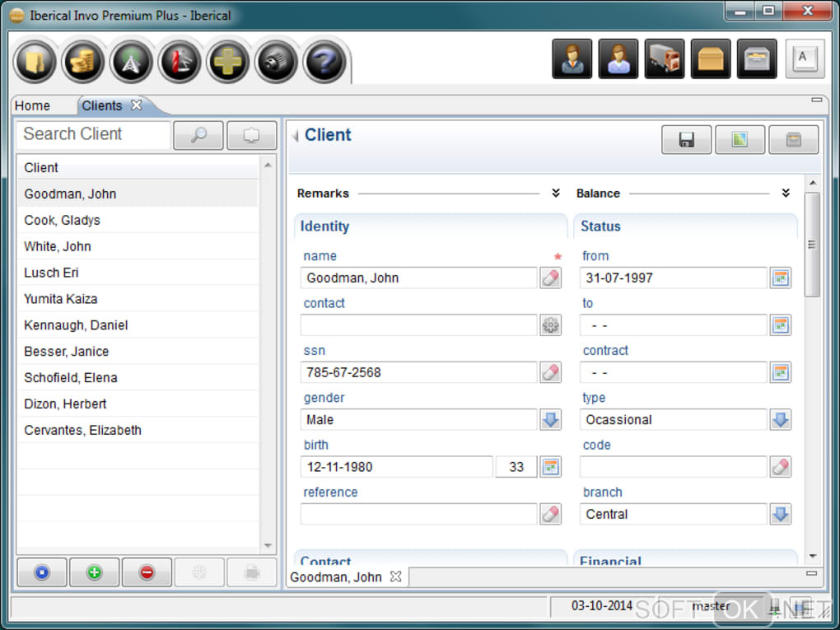Select the Goodman, John bottom tab
This screenshot has width=840, height=630.
click(336, 577)
